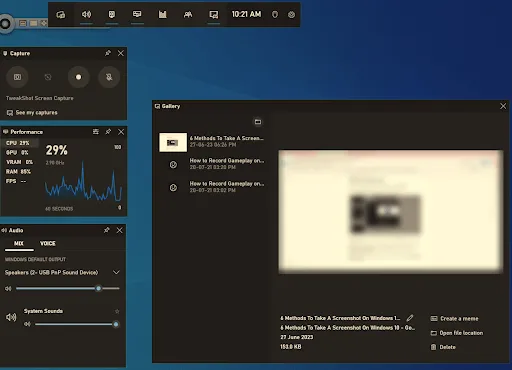Screen dimensions: 512x370
Task: Delete the selected capture
Action: [x=447, y=347]
